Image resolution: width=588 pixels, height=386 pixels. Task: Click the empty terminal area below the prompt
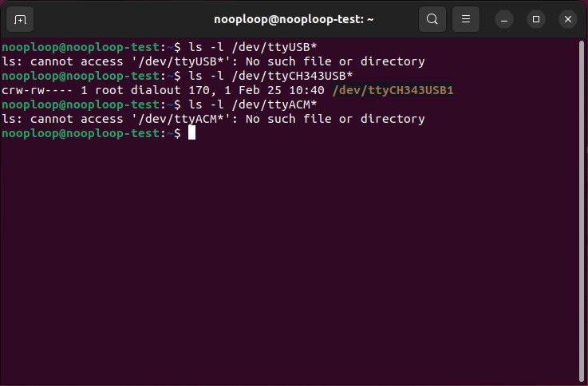(x=287, y=263)
